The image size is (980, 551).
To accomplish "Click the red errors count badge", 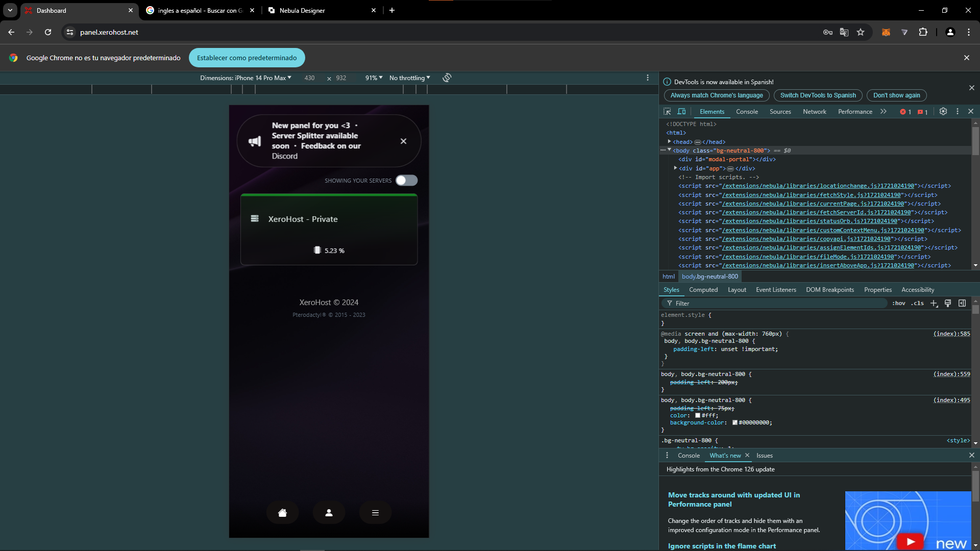I will point(905,112).
